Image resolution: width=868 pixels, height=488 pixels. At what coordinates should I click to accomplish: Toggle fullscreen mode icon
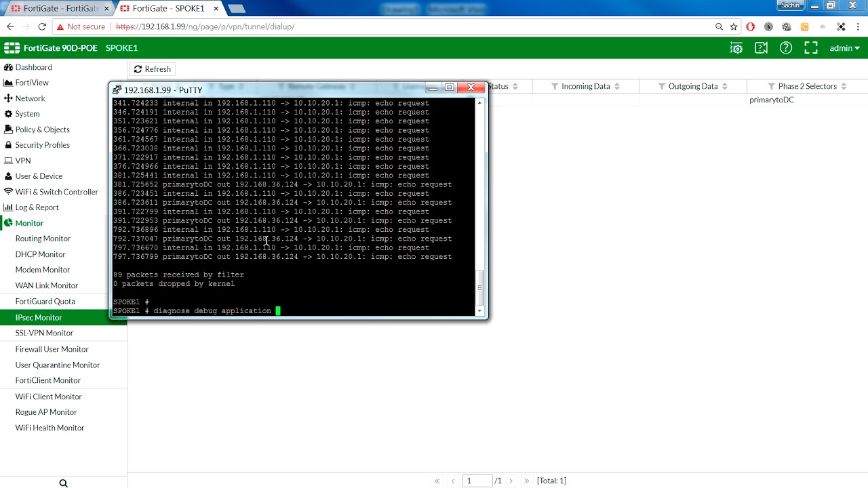point(810,48)
